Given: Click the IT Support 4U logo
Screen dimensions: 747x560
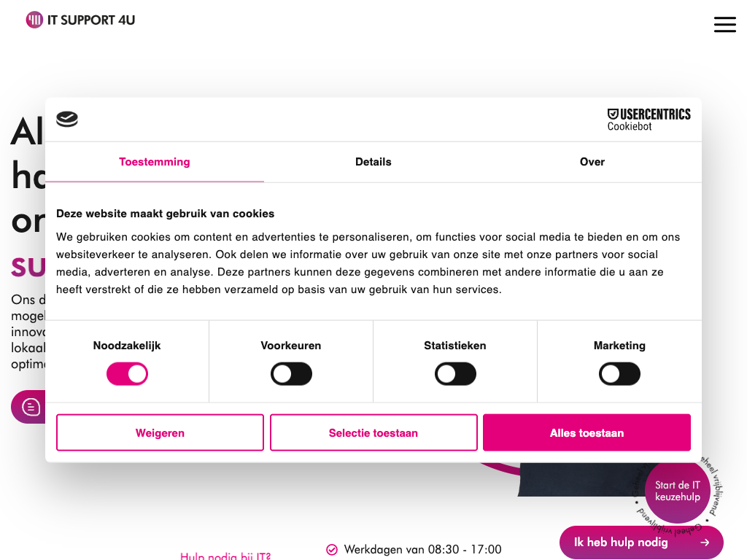Looking at the screenshot, I should (80, 20).
